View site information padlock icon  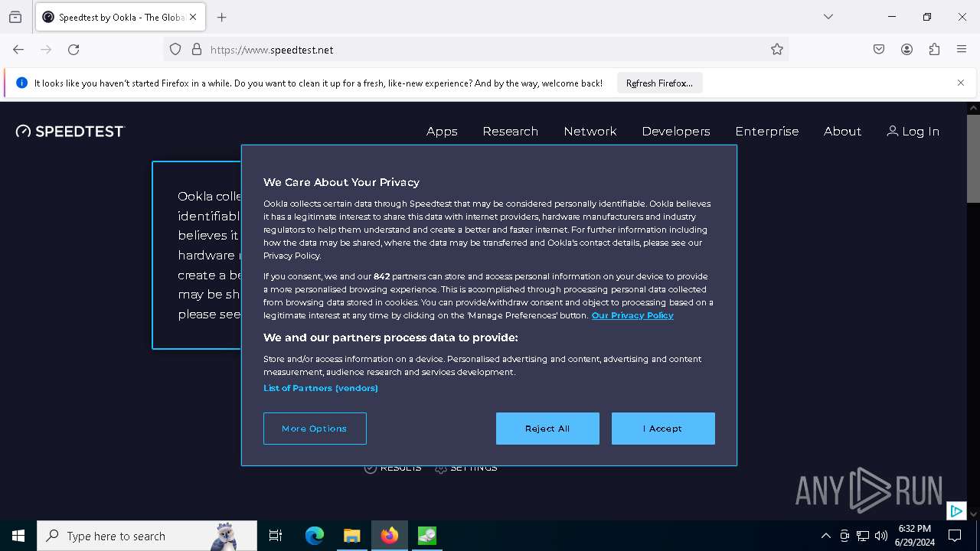pos(197,49)
